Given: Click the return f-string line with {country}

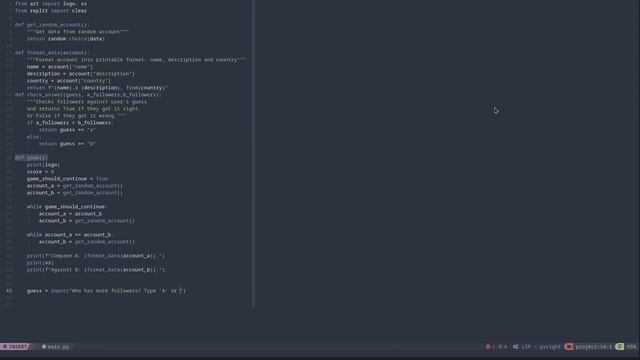Looking at the screenshot, I should point(97,87).
